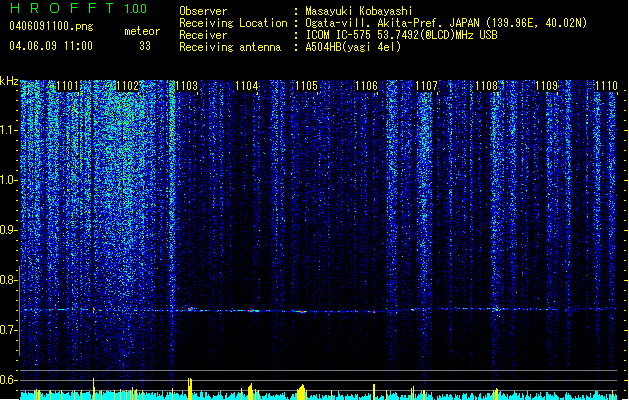629x400 pixels.
Task: Click the 1107 time marker
Action: click(x=426, y=86)
